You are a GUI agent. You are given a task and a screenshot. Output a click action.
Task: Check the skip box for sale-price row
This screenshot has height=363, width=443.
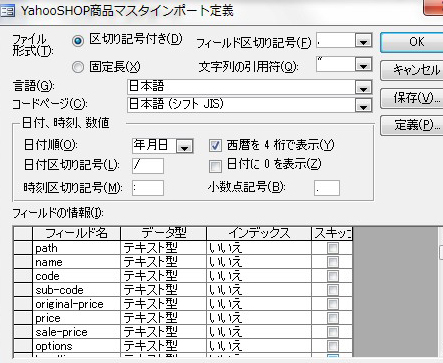point(333,332)
